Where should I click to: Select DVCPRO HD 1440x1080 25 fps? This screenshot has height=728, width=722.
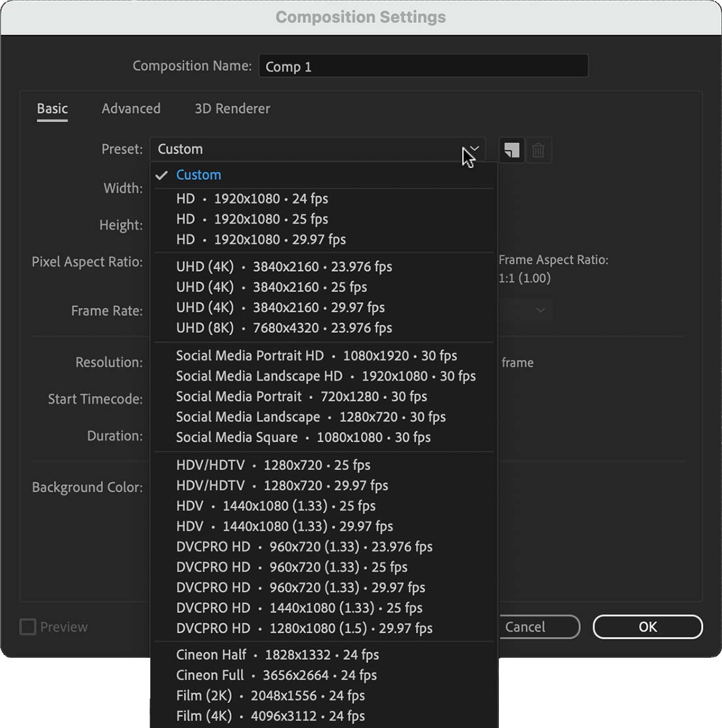pyautogui.click(x=324, y=609)
